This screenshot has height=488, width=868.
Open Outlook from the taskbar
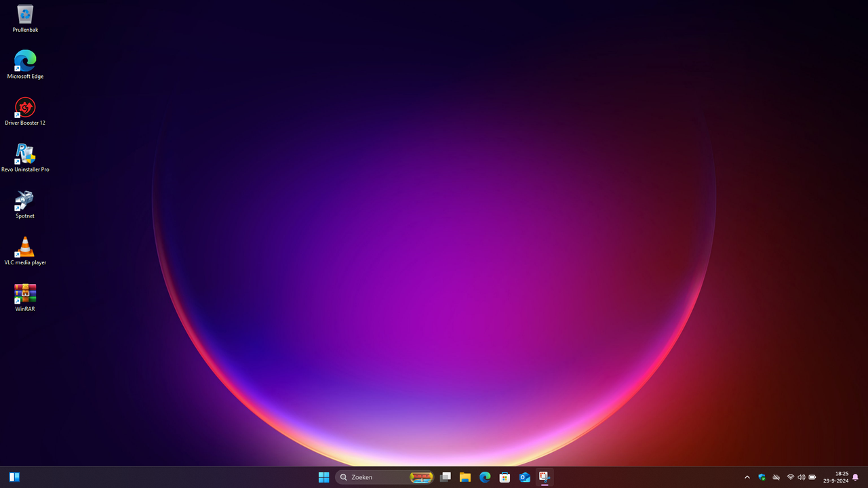click(x=525, y=477)
